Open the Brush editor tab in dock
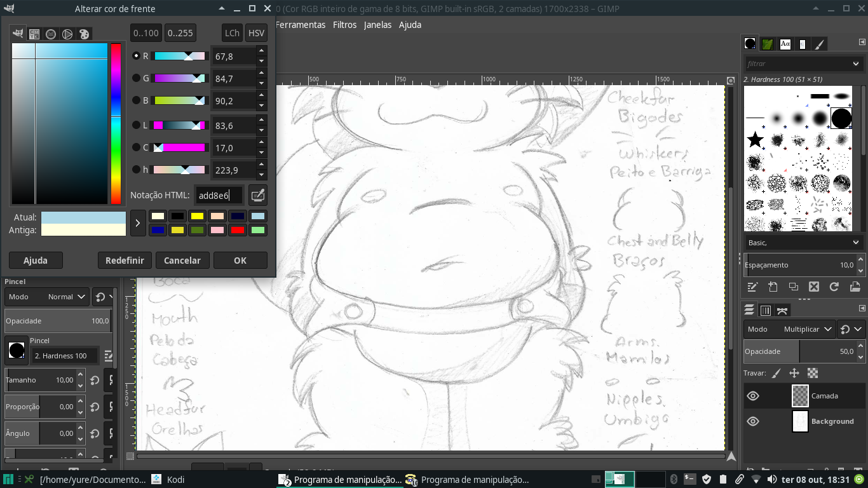 [820, 44]
